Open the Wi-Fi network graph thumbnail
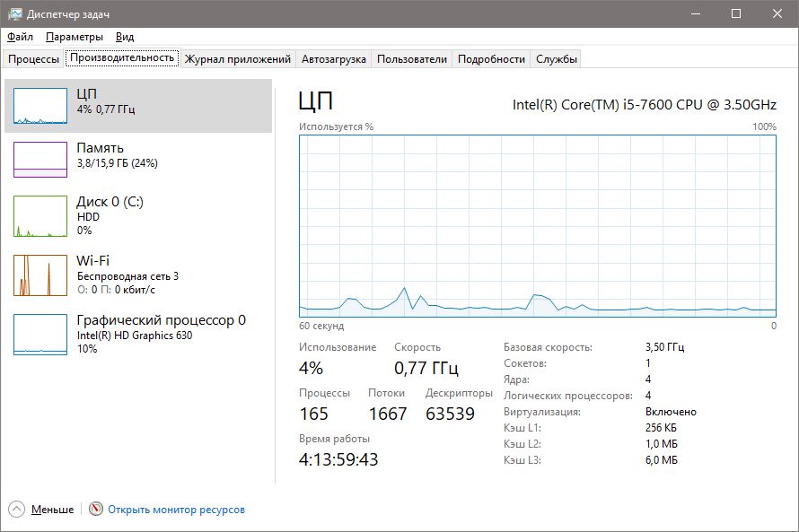The image size is (799, 532). pyautogui.click(x=40, y=275)
